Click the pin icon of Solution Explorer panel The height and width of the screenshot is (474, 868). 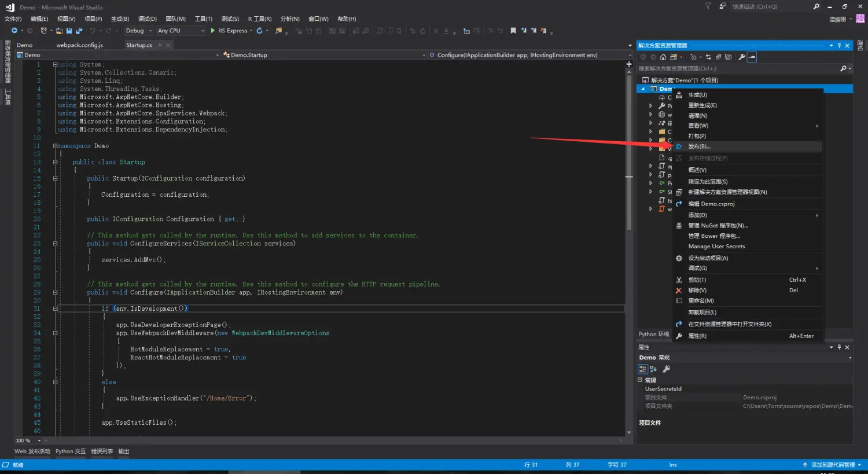point(839,45)
